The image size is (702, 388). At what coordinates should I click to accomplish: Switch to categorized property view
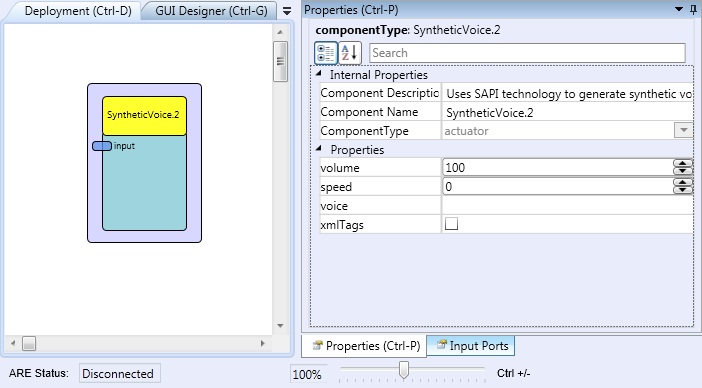[x=325, y=53]
